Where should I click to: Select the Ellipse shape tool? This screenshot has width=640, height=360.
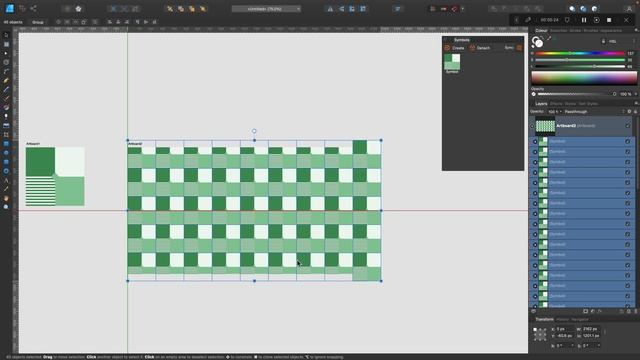pyautogui.click(x=6, y=153)
